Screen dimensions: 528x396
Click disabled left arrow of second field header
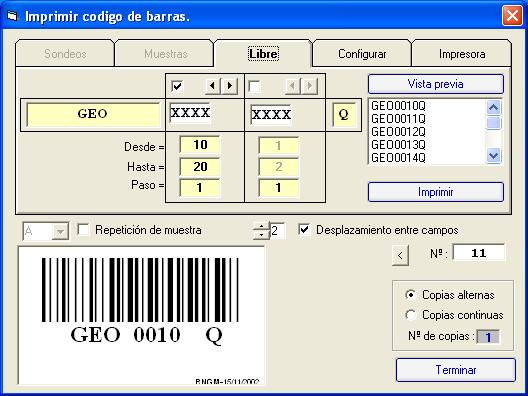click(x=293, y=86)
